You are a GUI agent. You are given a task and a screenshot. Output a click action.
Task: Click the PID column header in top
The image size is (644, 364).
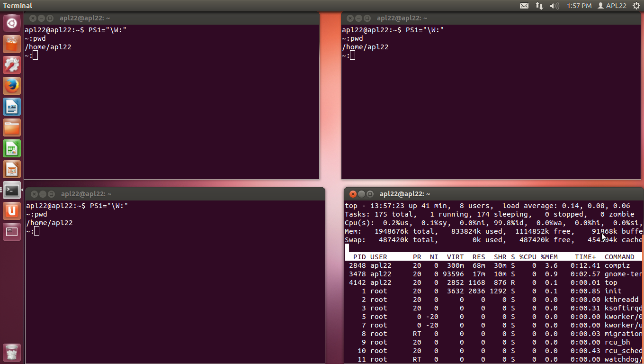359,257
